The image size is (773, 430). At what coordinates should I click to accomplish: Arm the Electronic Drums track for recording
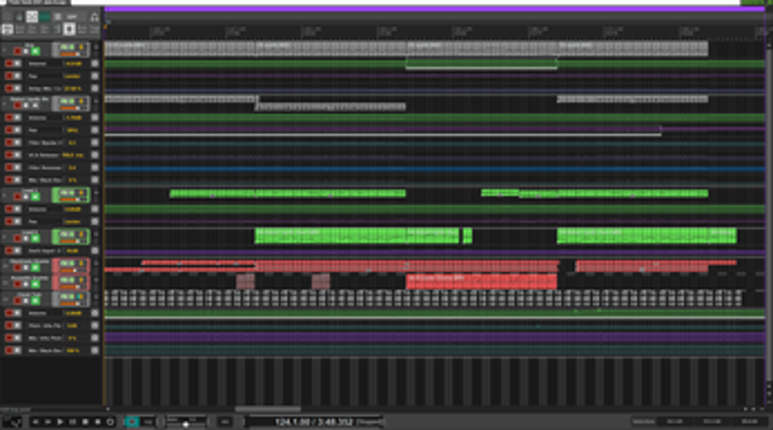[x=18, y=268]
